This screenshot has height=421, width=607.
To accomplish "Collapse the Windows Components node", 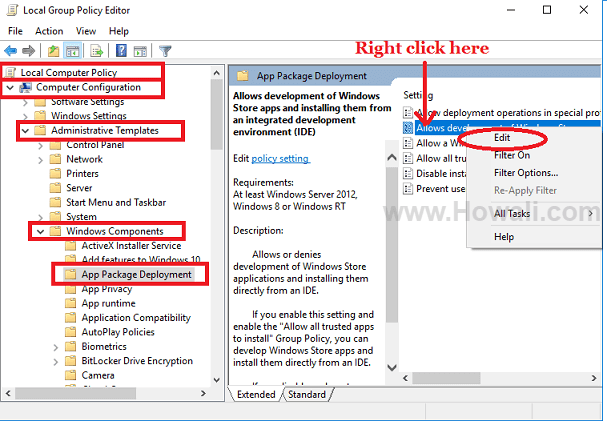I will click(41, 231).
